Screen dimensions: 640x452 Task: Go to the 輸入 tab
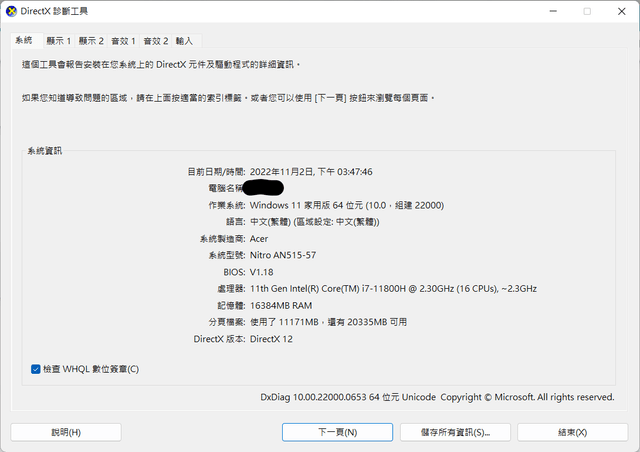pos(184,41)
